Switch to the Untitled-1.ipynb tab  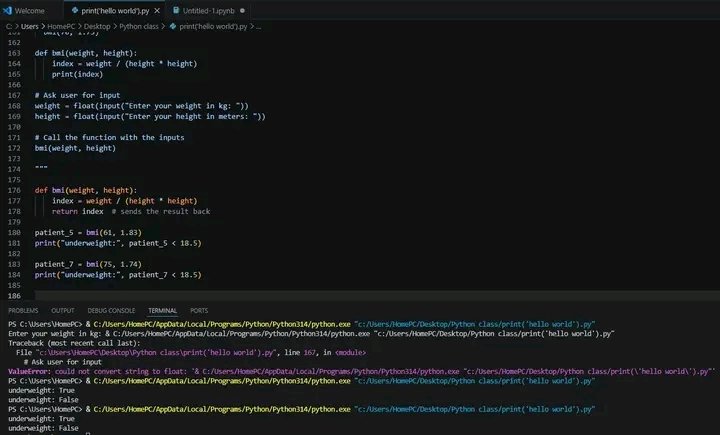tap(208, 10)
